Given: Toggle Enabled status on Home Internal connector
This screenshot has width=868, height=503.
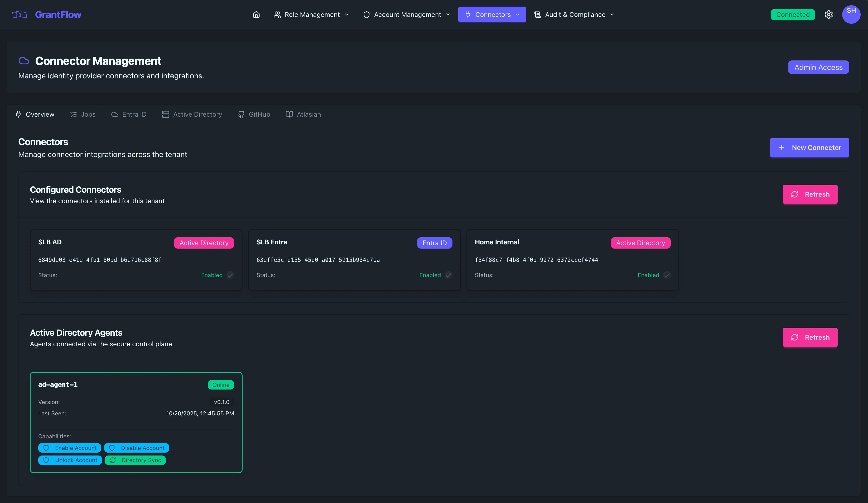Looking at the screenshot, I should pyautogui.click(x=667, y=275).
